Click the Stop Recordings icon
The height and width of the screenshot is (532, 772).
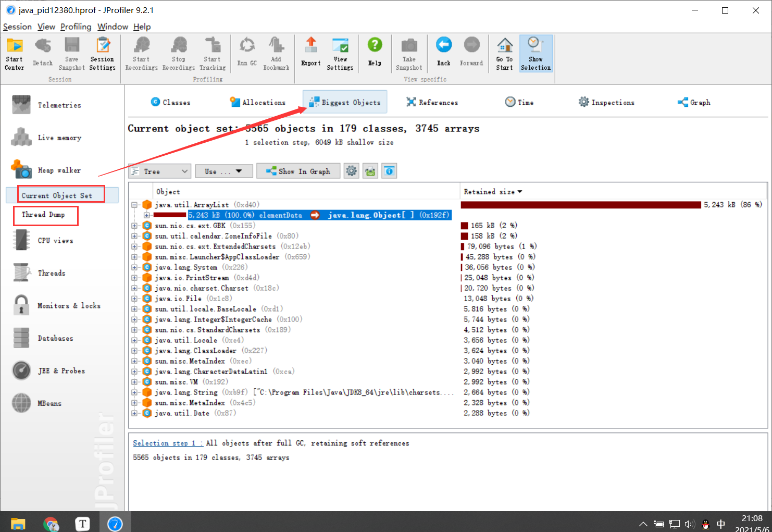pyautogui.click(x=179, y=54)
